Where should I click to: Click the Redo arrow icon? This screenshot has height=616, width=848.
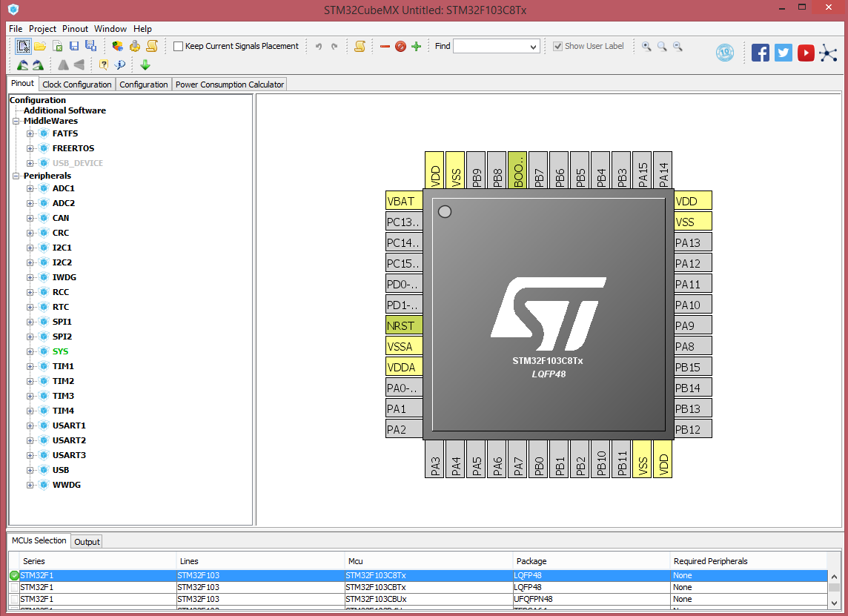[x=335, y=47]
